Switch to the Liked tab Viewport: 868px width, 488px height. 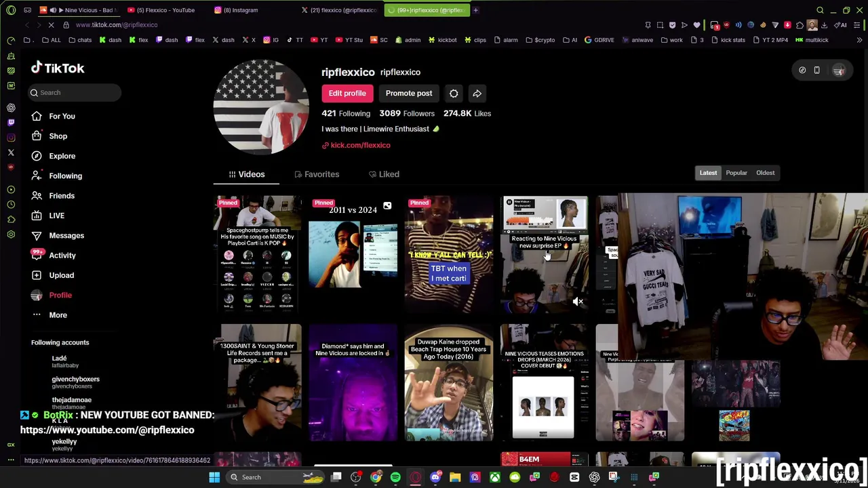[384, 174]
